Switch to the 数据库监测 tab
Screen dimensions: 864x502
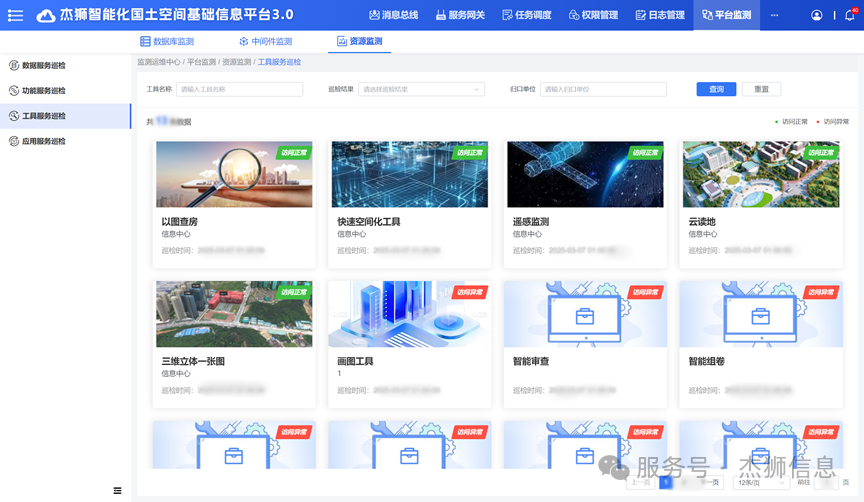(167, 41)
